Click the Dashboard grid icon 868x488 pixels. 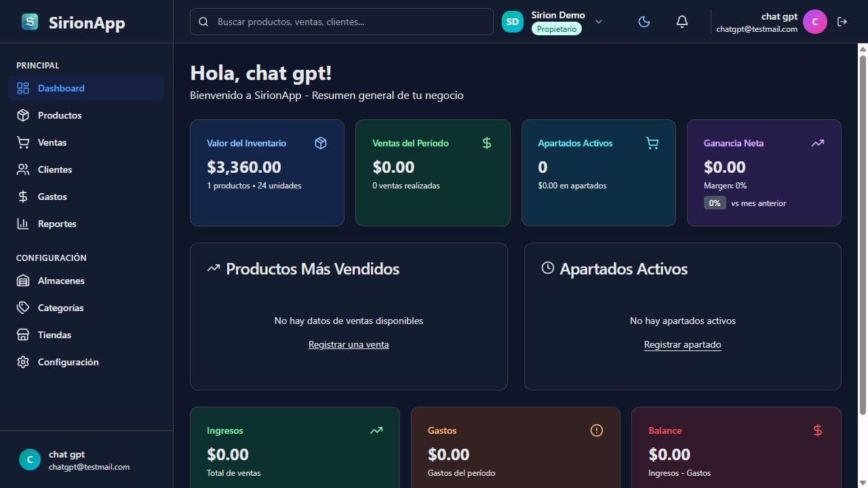[23, 88]
